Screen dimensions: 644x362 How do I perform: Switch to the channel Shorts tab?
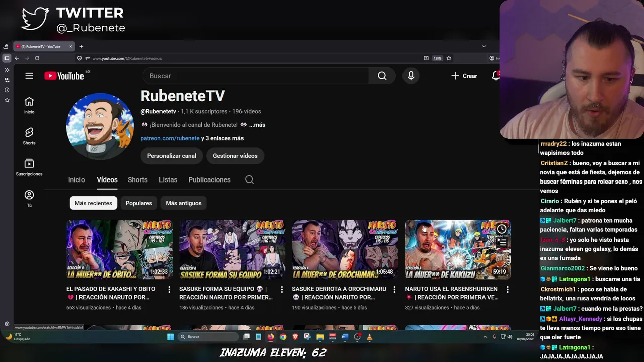coord(138,179)
